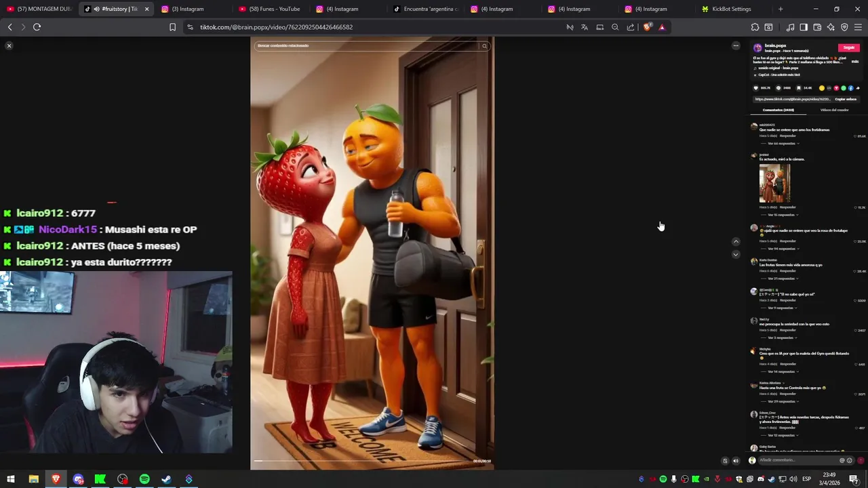868x488 pixels.
Task: Open Spotify from the taskbar
Action: 144,479
